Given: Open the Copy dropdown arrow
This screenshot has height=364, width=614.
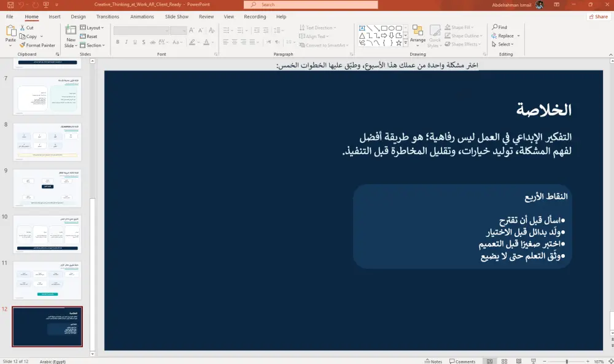Looking at the screenshot, I should click(42, 36).
